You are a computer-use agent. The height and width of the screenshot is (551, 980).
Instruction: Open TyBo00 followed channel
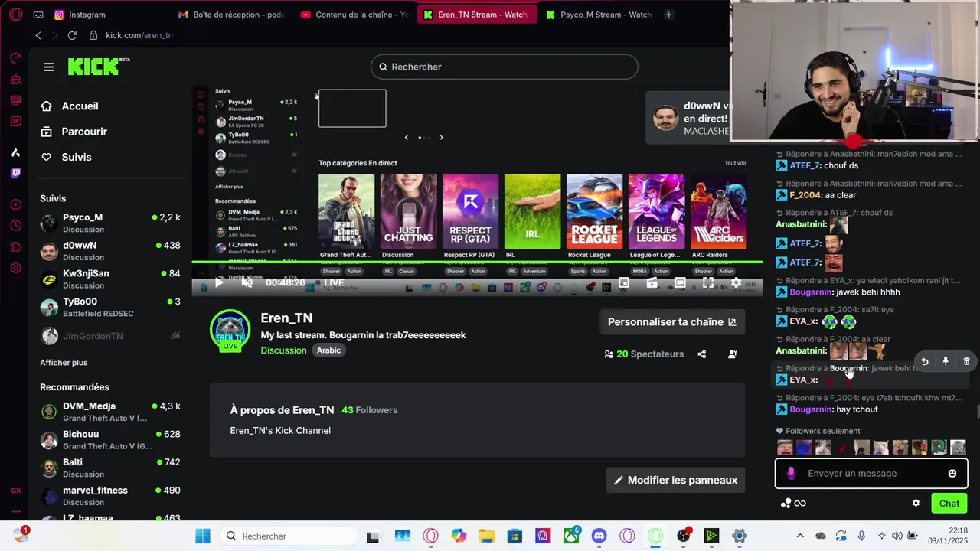click(x=110, y=307)
